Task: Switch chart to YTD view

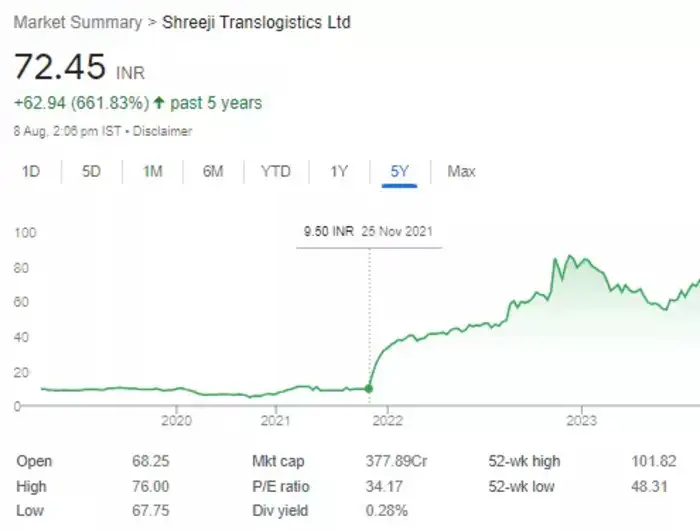Action: (275, 171)
